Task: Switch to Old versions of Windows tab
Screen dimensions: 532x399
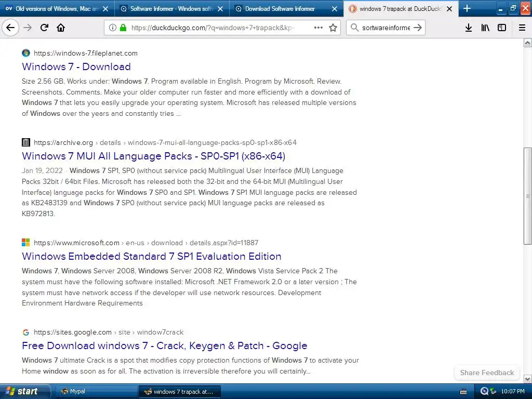Action: pos(57,9)
